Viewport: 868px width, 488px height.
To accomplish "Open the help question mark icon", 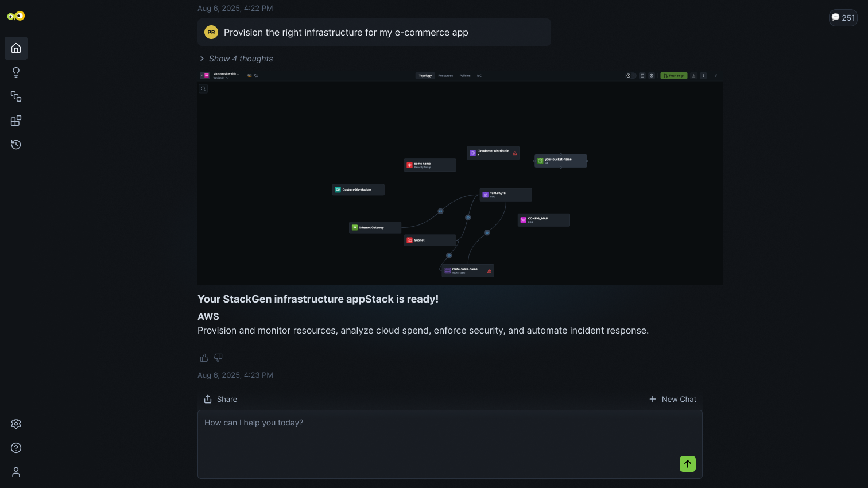I will (16, 448).
